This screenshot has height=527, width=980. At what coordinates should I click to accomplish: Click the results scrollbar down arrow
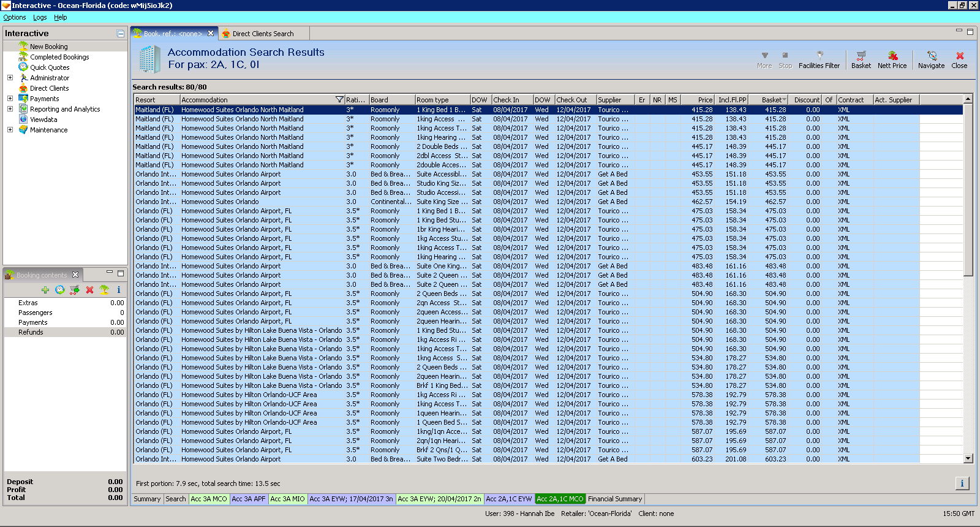[x=968, y=458]
